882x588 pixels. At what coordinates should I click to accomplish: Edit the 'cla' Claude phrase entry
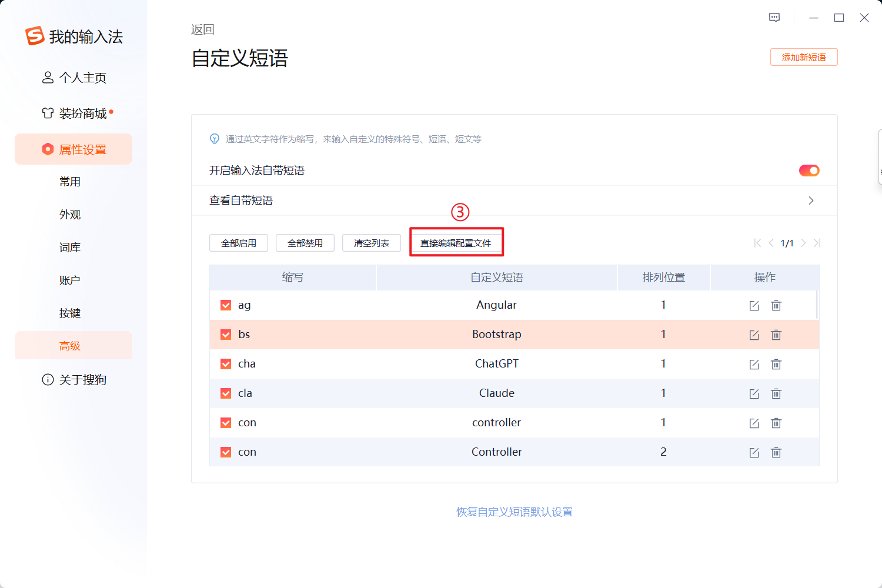coord(754,394)
